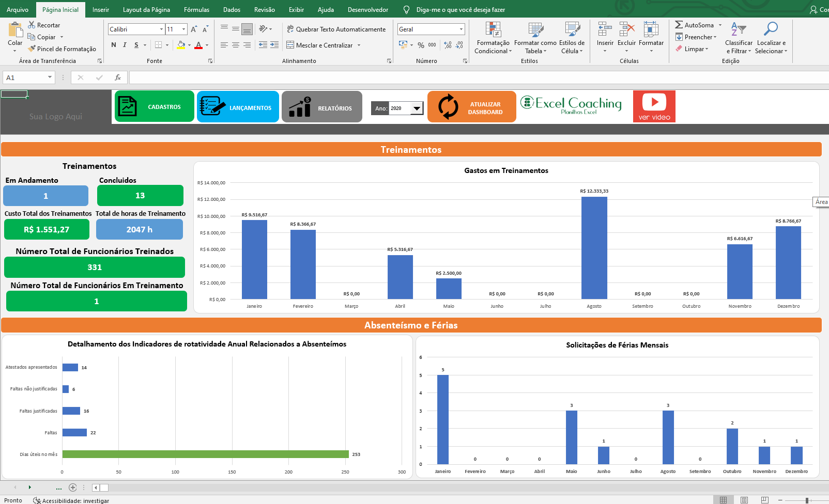Click the percent style icon

pos(421,45)
